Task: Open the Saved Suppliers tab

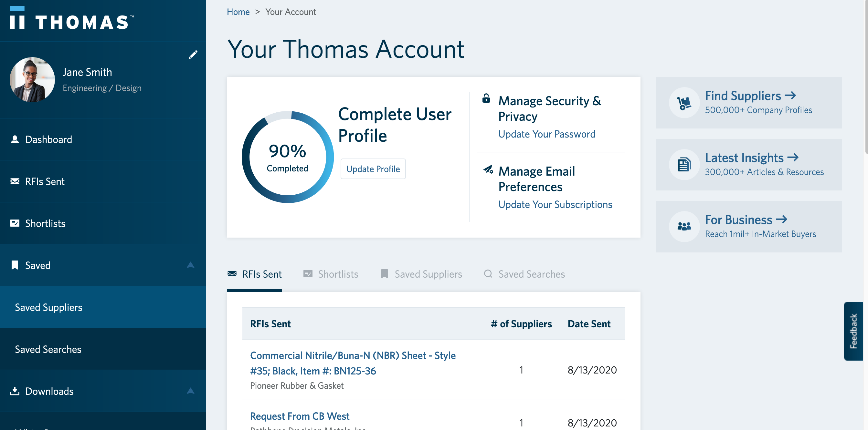Action: pos(428,274)
